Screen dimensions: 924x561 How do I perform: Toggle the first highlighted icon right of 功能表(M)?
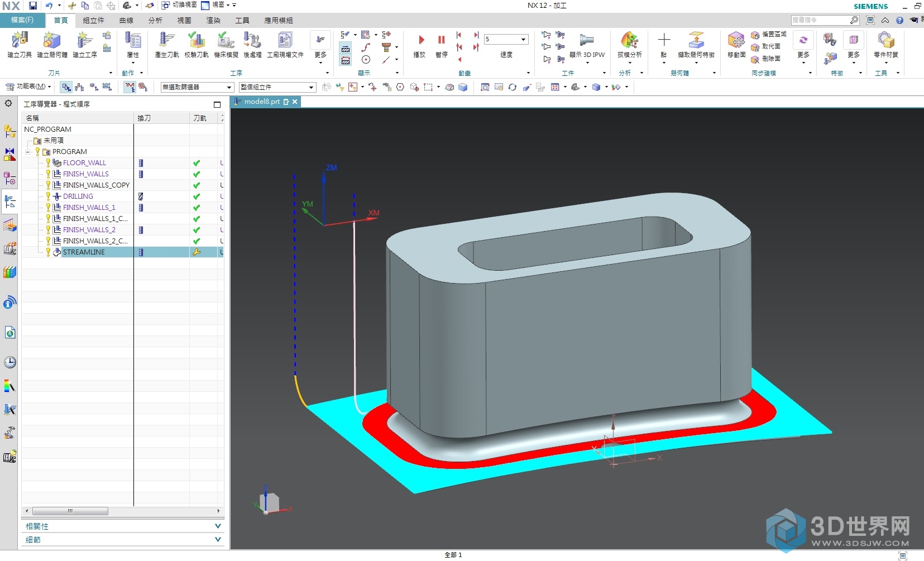click(x=66, y=87)
